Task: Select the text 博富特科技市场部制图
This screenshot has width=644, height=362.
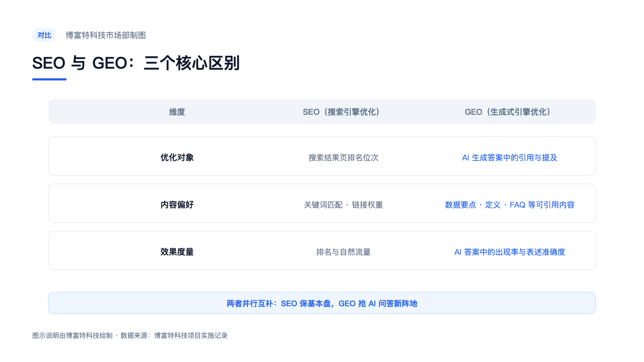Action: click(106, 35)
